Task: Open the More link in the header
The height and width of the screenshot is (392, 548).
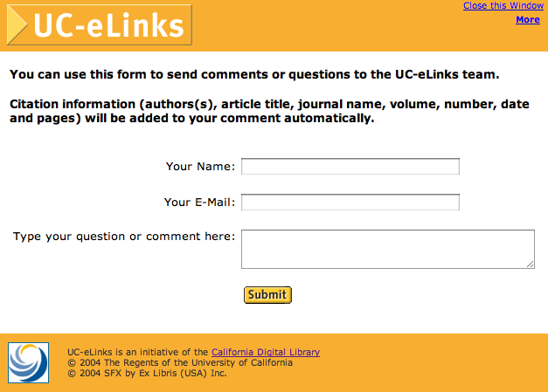Action: (528, 19)
